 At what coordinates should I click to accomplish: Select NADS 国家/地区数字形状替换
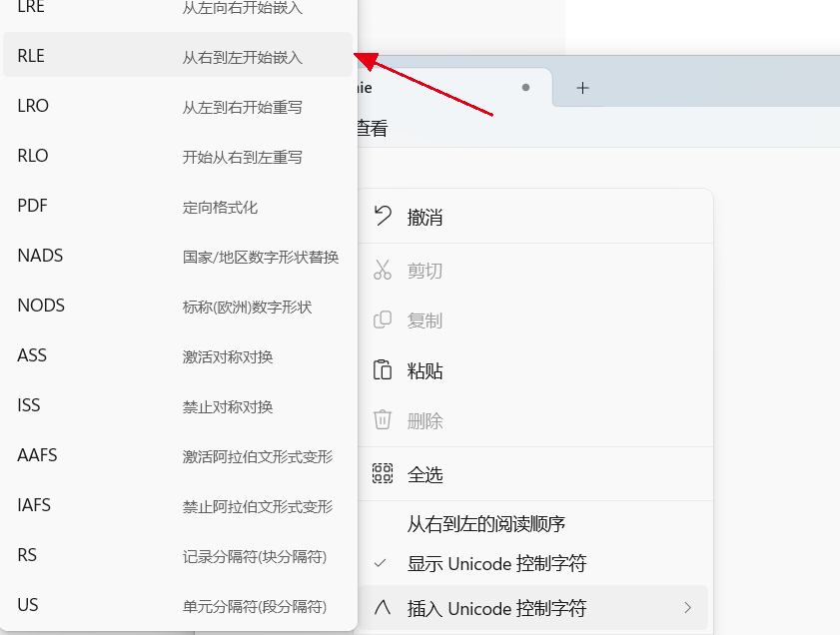click(178, 256)
